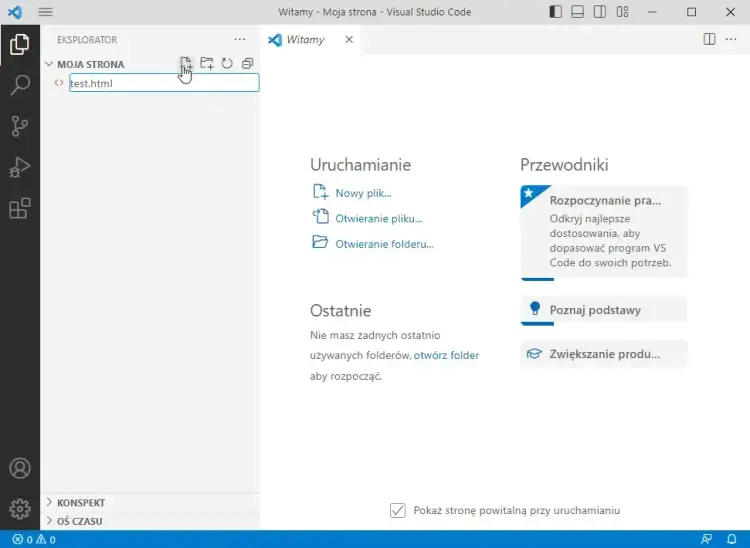Click the otwórz folder link
This screenshot has width=750, height=548.
pos(446,355)
